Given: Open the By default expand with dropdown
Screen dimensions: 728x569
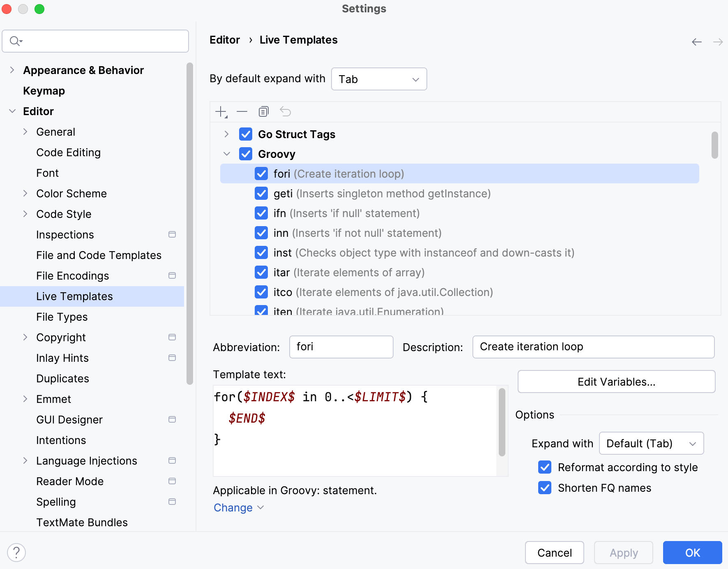Looking at the screenshot, I should click(x=378, y=79).
